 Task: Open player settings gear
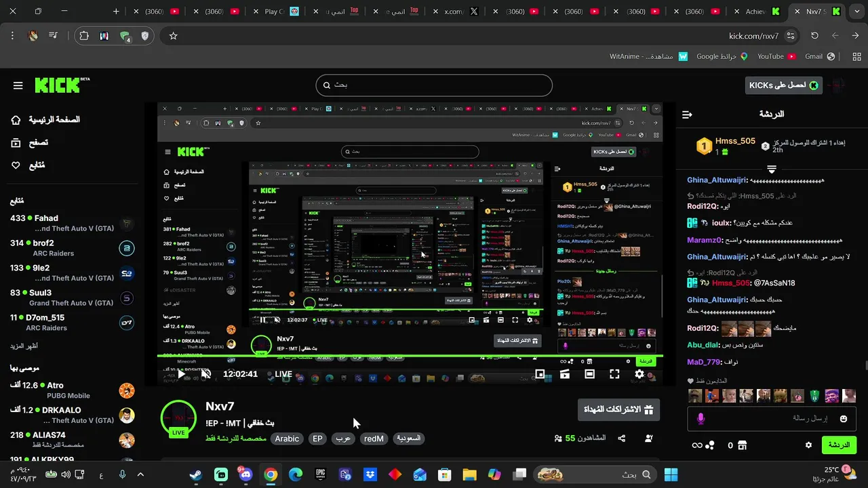[639, 373]
